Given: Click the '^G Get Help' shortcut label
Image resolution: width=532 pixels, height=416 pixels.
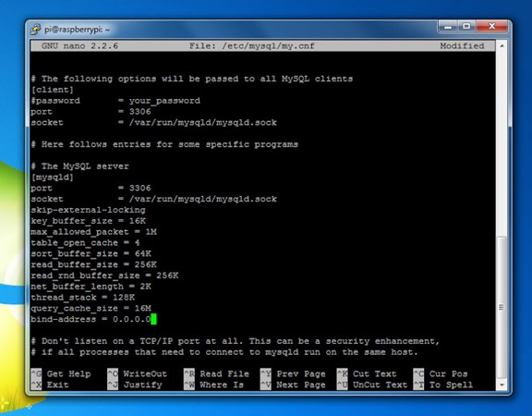Looking at the screenshot, I should coord(61,373).
